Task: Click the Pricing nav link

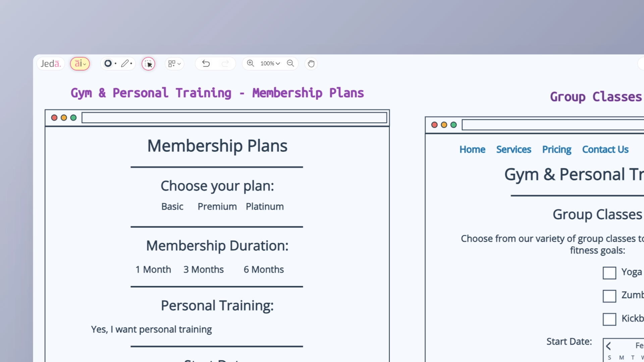Action: point(556,149)
